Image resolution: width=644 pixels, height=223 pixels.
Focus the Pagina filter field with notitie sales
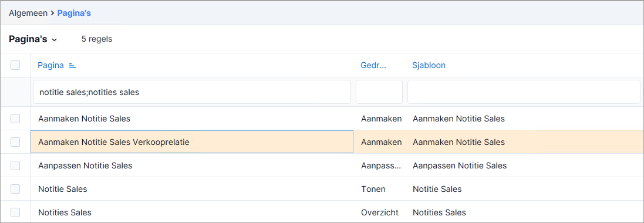[x=192, y=92]
